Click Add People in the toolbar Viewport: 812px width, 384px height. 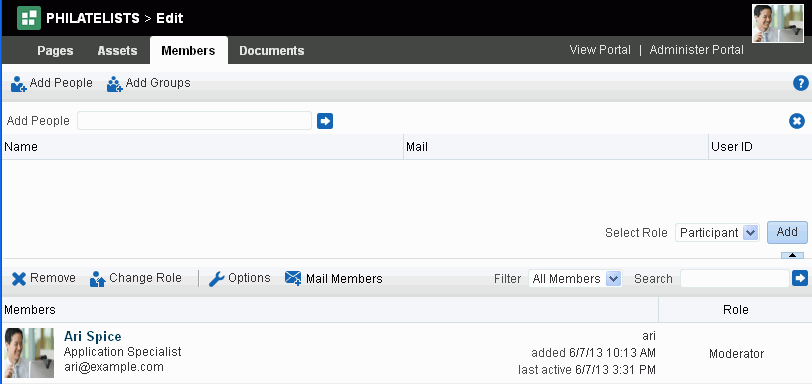[x=52, y=83]
